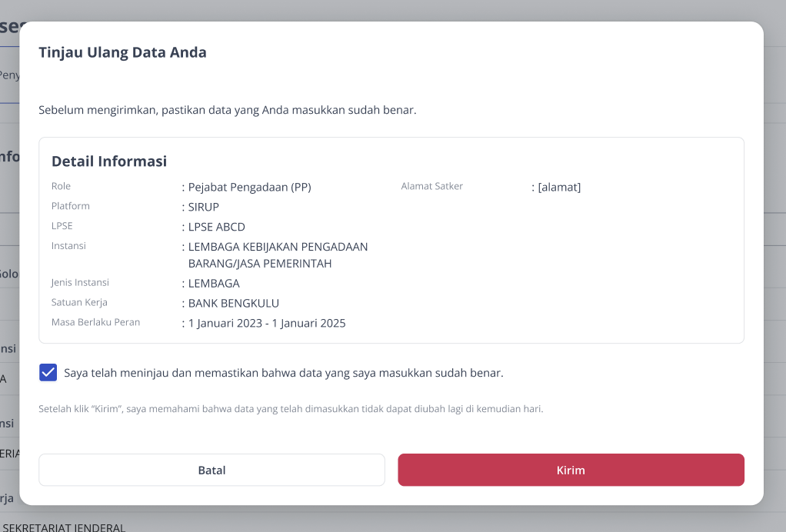
Task: Click the Masa Berlaku Peran date range
Action: click(267, 323)
